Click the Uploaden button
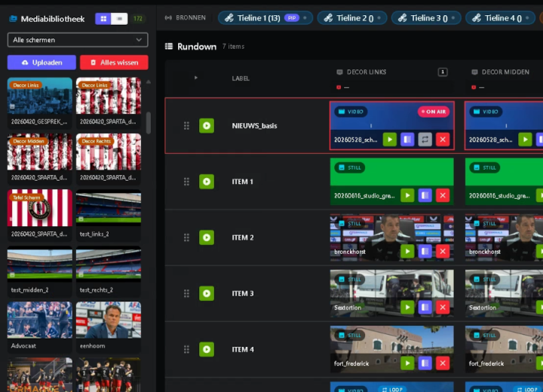This screenshot has height=392, width=543. coord(41,63)
